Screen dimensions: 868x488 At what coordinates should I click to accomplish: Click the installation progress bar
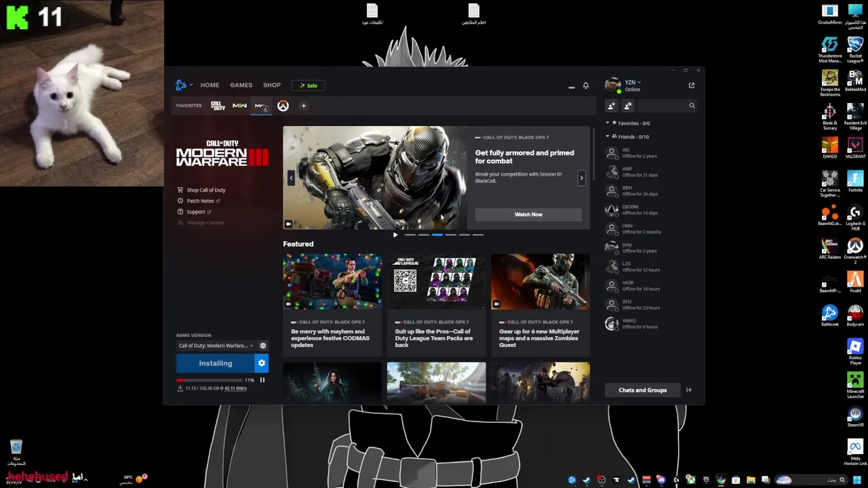[210, 380]
